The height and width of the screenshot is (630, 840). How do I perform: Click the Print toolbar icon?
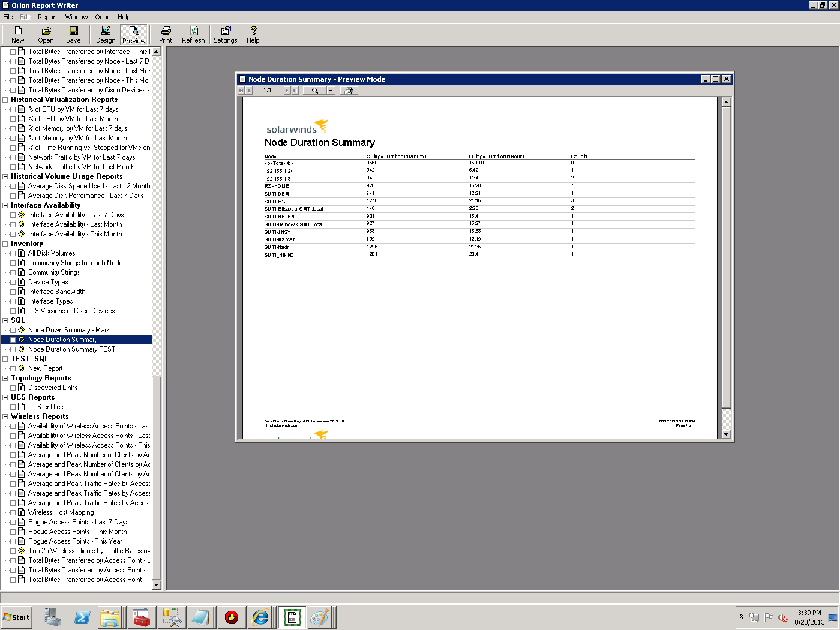[x=166, y=35]
